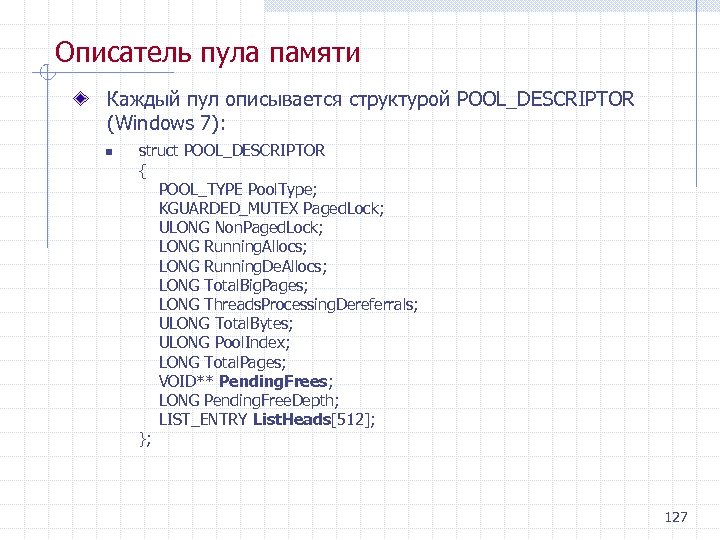
Task: Click the slide number 127
Action: click(676, 518)
